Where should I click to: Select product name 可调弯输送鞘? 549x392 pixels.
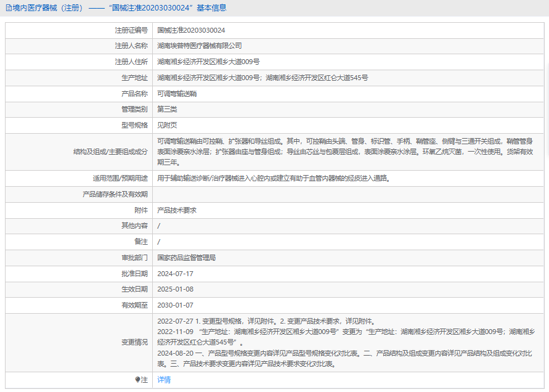click(177, 94)
